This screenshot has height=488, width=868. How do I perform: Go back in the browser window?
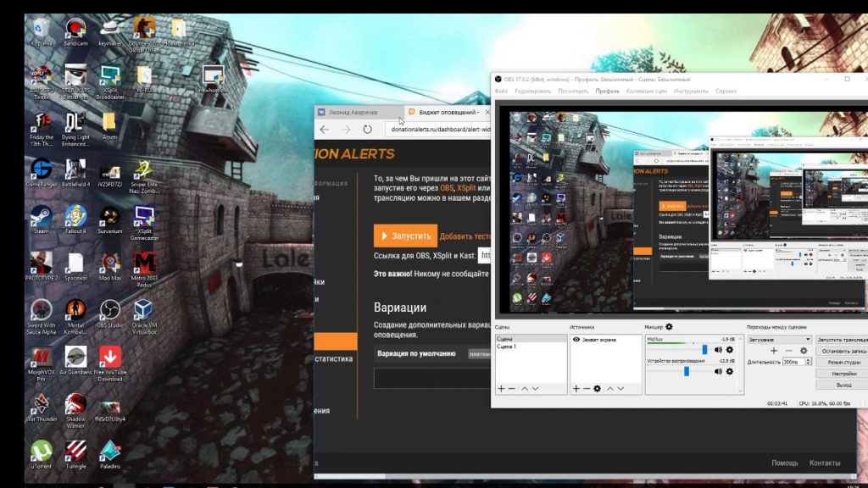pos(325,130)
